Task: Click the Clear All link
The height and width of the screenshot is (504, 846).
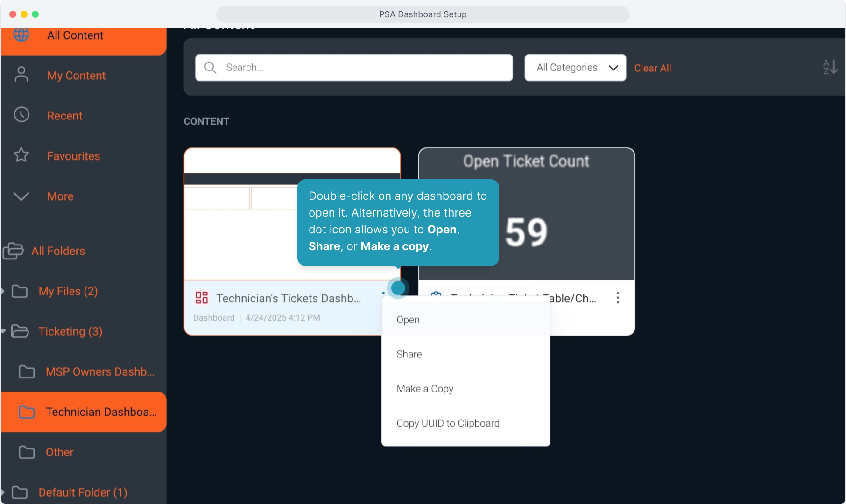Action: pyautogui.click(x=653, y=68)
